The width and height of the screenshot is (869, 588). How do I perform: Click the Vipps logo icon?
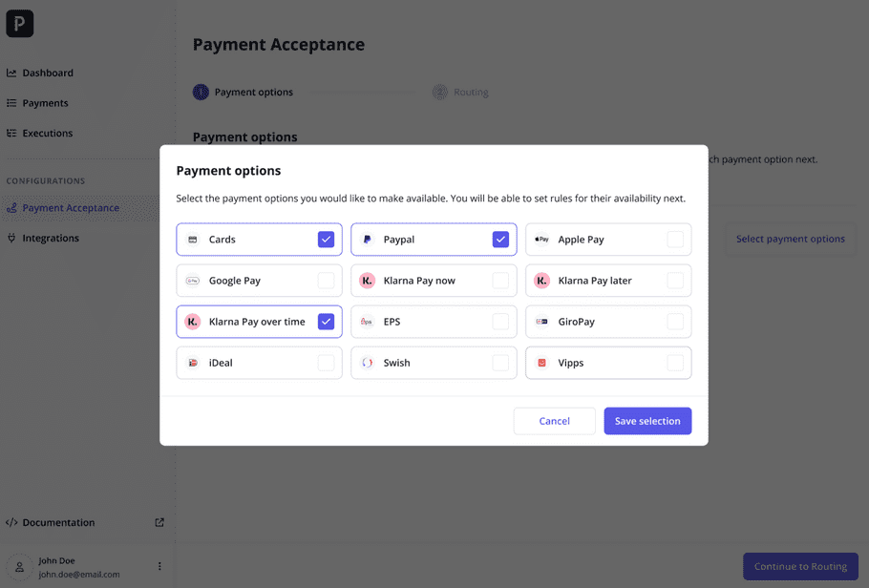tap(541, 363)
